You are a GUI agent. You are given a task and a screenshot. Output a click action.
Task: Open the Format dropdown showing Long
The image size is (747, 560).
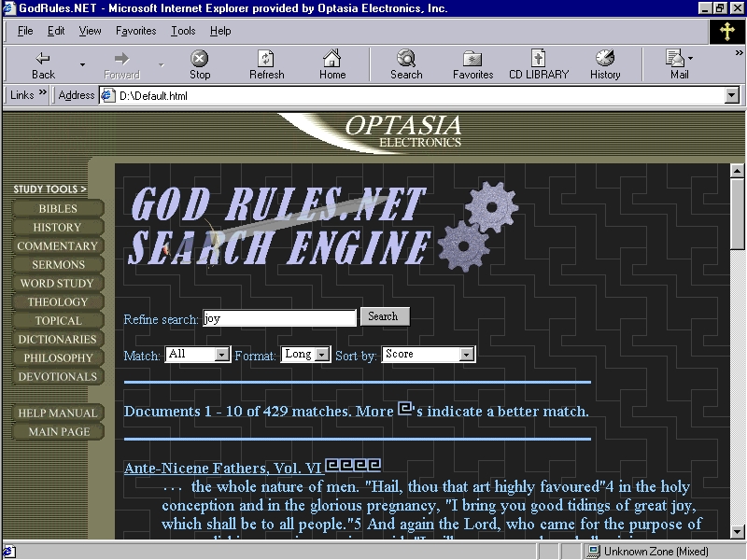click(x=322, y=355)
